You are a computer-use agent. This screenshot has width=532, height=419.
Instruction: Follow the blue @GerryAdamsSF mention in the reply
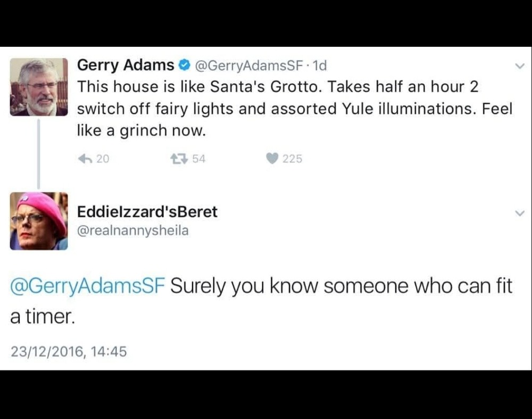pyautogui.click(x=88, y=286)
